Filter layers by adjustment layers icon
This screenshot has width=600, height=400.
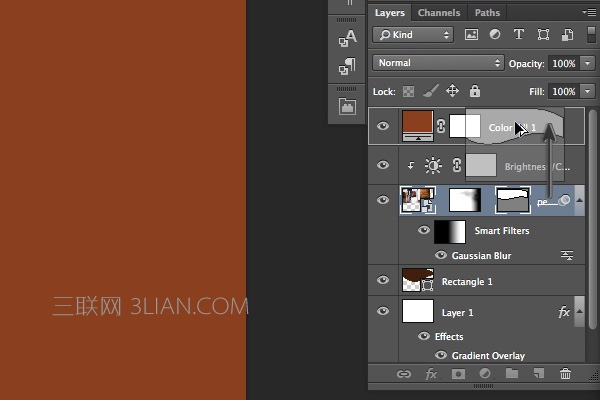tap(495, 35)
